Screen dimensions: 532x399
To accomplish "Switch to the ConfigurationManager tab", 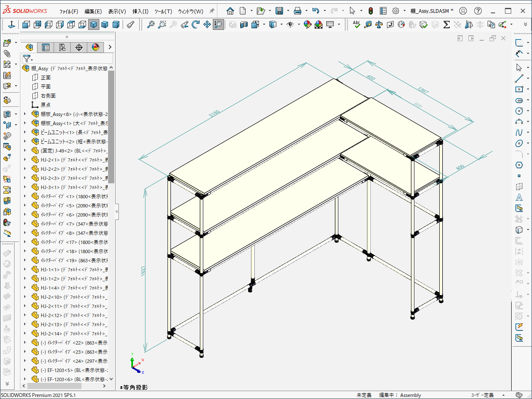I will click(62, 47).
